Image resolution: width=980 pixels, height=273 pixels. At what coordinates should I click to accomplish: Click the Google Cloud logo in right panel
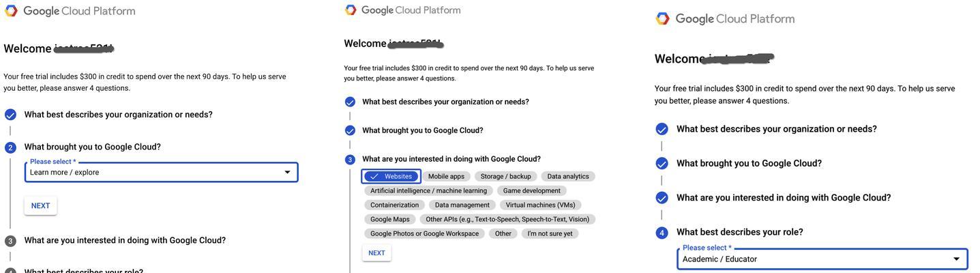[x=662, y=18]
